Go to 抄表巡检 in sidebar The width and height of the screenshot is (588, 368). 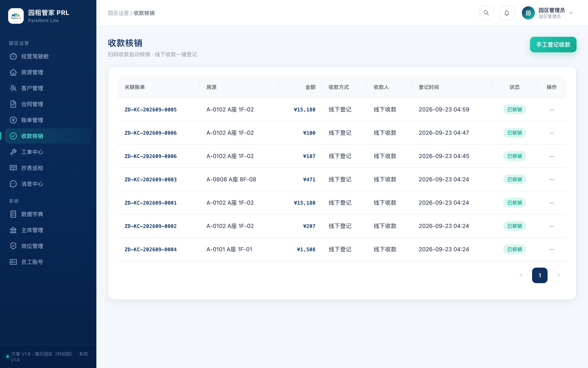coord(48,168)
